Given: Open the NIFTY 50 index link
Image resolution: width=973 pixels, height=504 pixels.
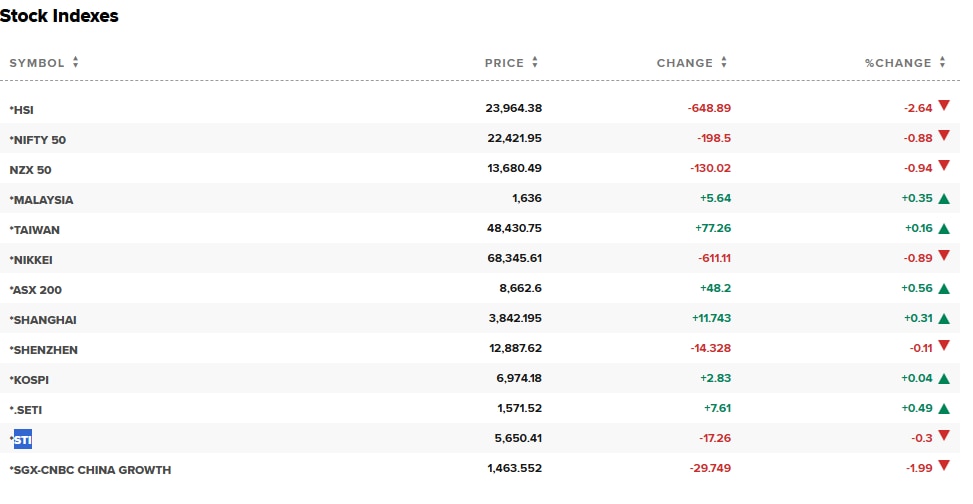Looking at the screenshot, I should point(38,140).
